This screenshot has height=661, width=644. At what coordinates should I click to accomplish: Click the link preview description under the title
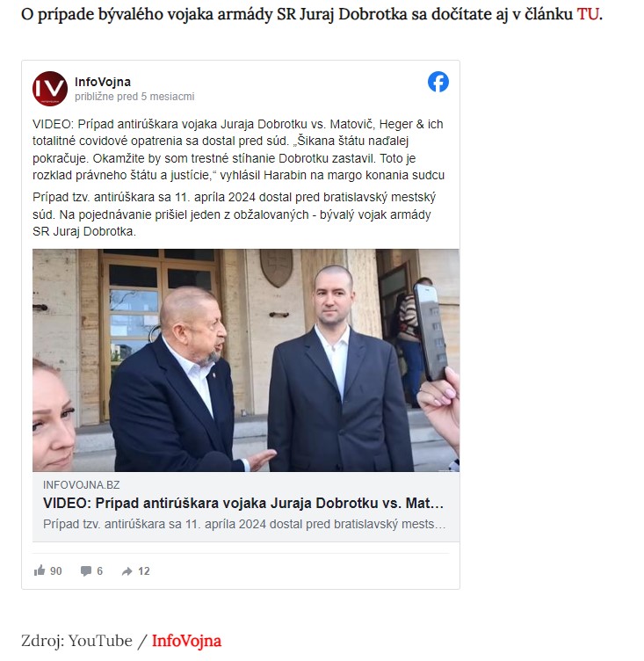[244, 524]
